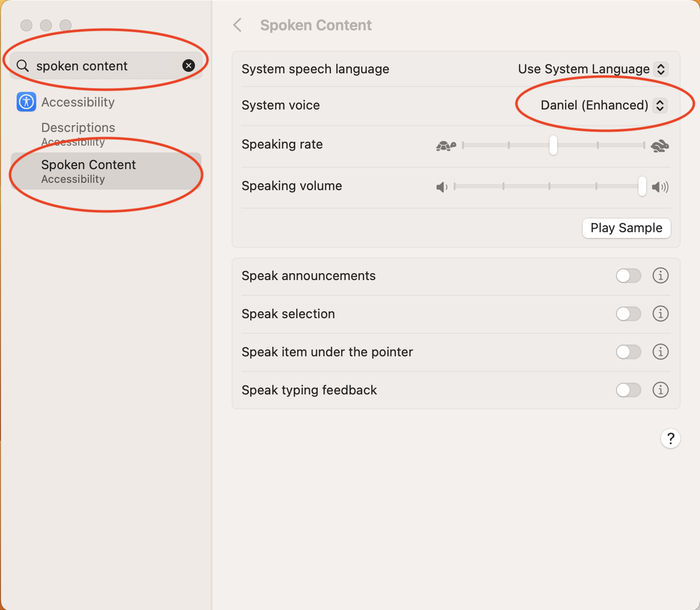This screenshot has width=700, height=610.
Task: Open info for Speak selection
Action: point(660,314)
